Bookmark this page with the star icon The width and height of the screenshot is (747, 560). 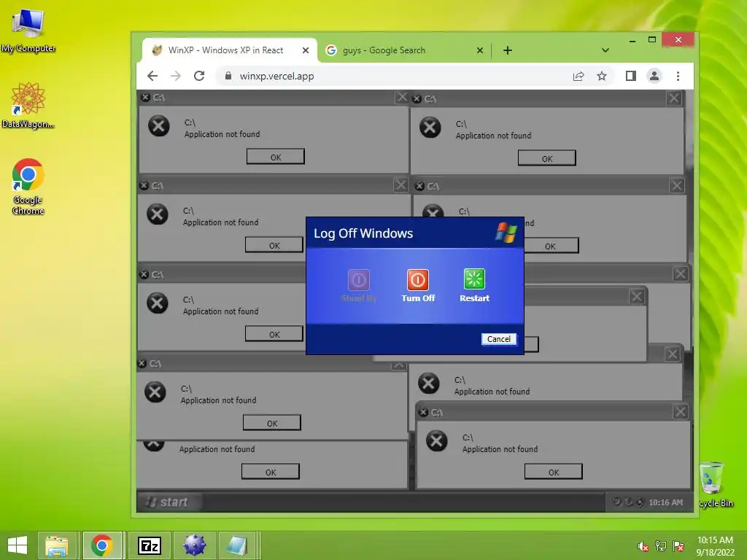pyautogui.click(x=602, y=76)
